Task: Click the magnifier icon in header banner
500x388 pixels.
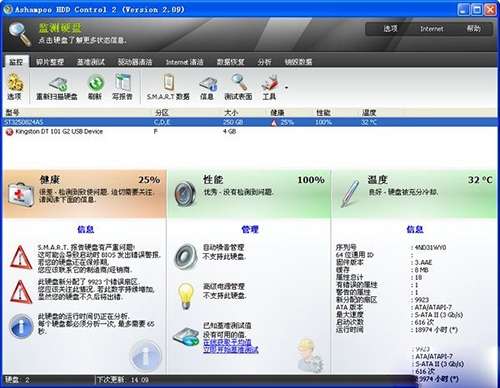Action: point(19,33)
